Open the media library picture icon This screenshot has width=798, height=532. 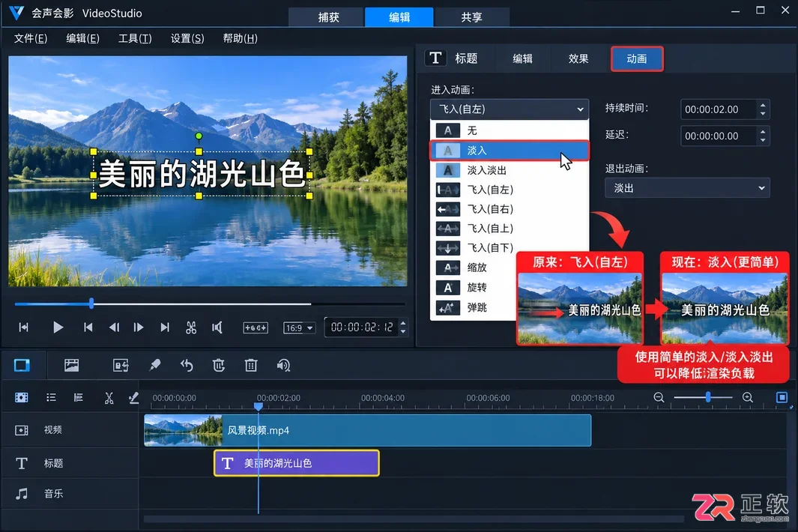pyautogui.click(x=71, y=365)
